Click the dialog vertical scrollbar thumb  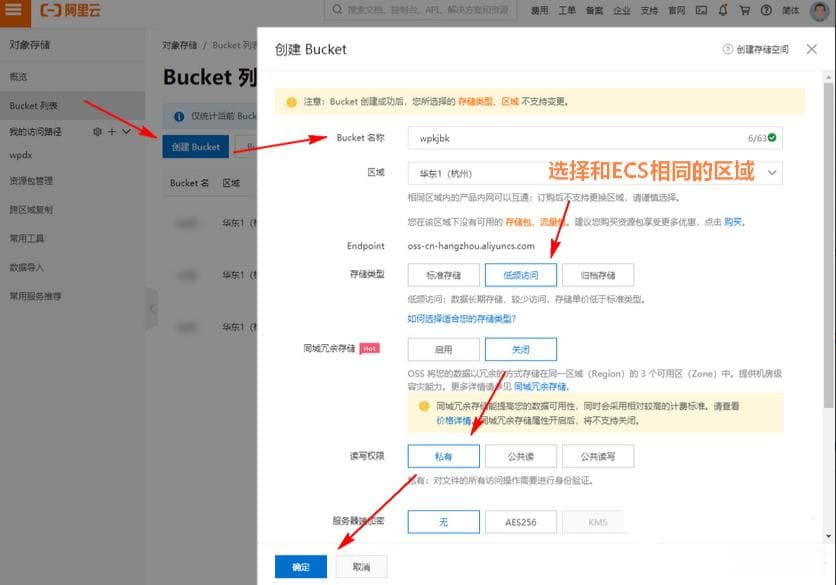[x=828, y=245]
